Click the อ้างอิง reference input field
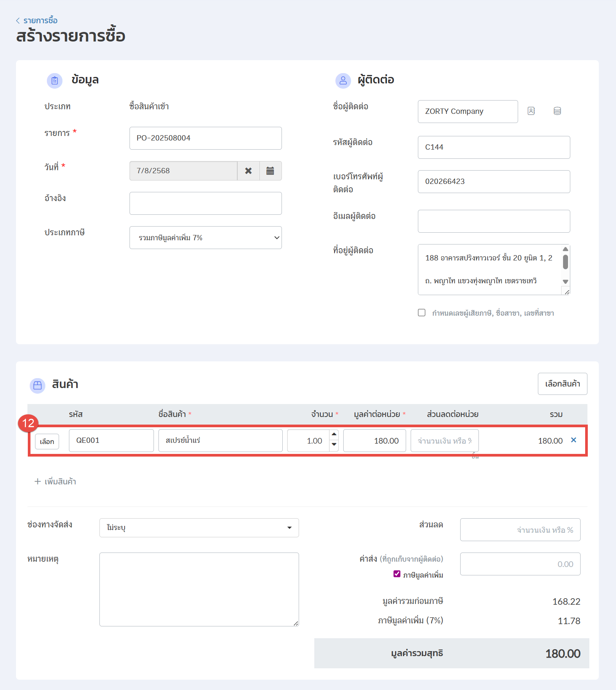 [x=205, y=203]
